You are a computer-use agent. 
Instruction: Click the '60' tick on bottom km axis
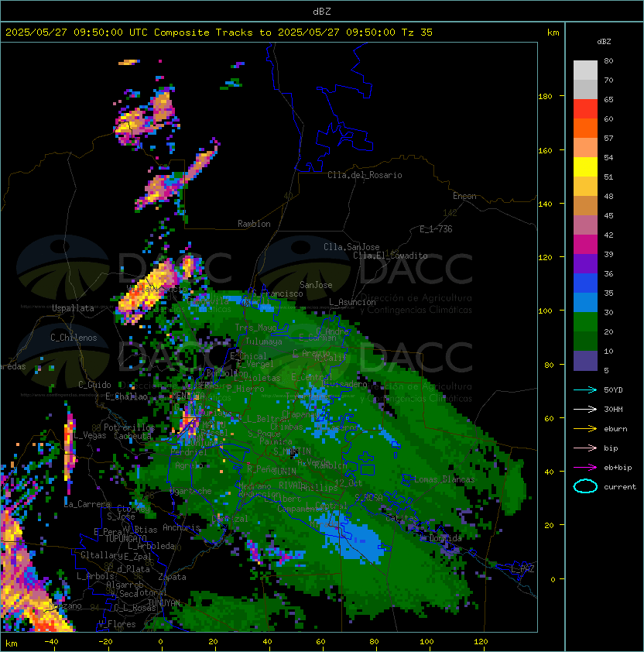pyautogui.click(x=320, y=642)
